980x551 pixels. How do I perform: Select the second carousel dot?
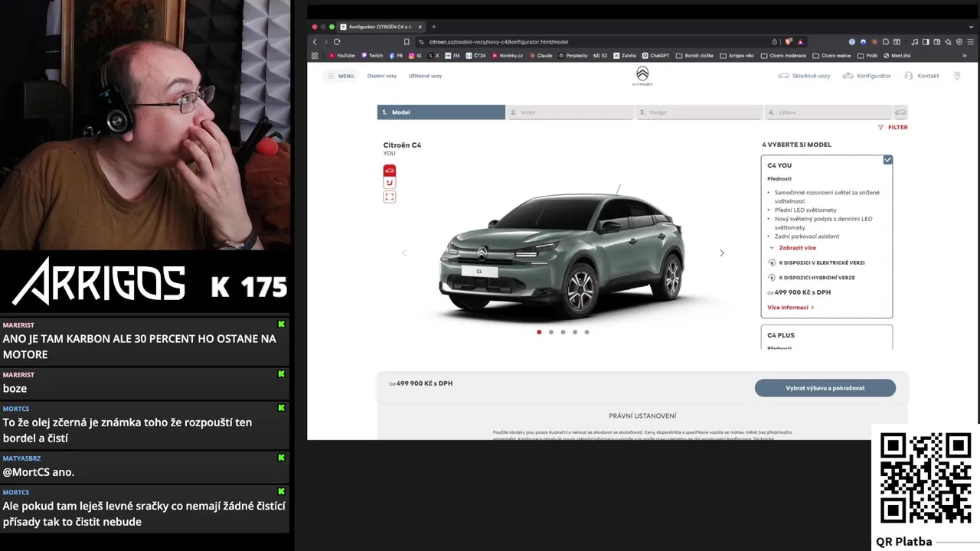[550, 332]
